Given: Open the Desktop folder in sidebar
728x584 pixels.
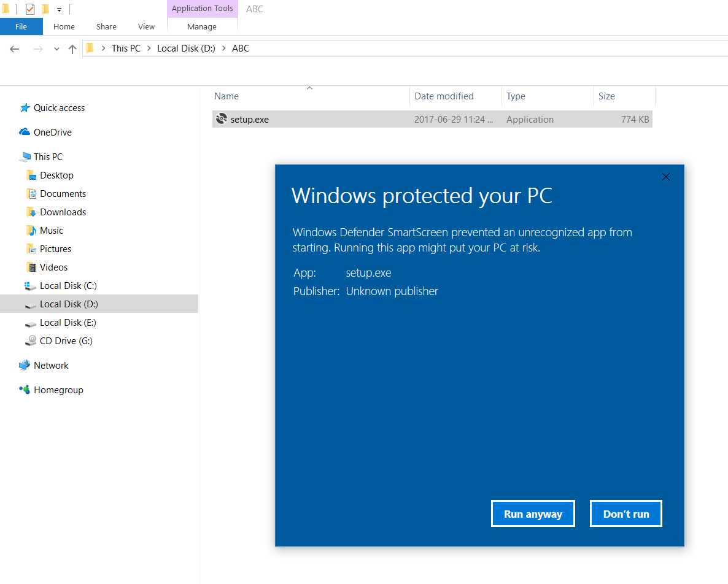Looking at the screenshot, I should tap(56, 175).
